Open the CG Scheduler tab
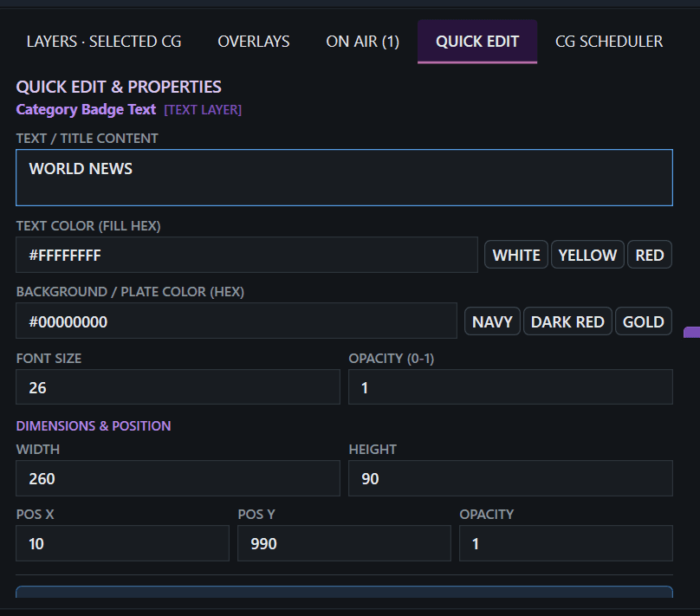700x616 pixels. pyautogui.click(x=609, y=42)
